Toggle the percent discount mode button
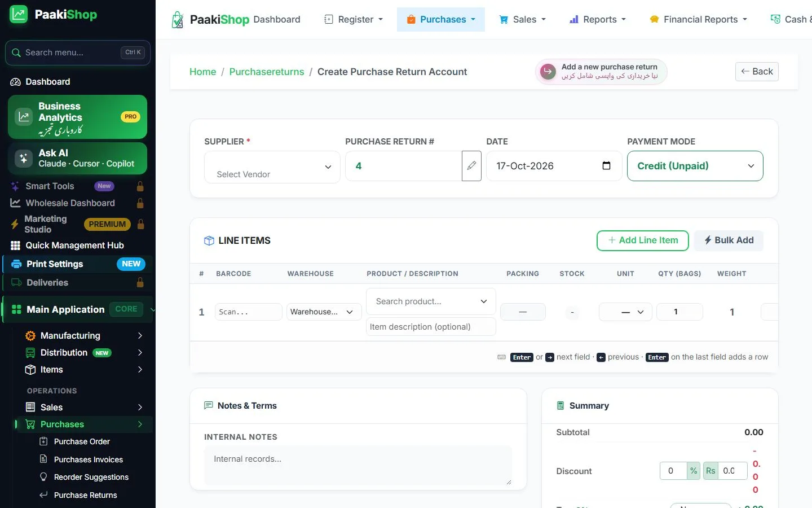This screenshot has width=812, height=508. [694, 471]
